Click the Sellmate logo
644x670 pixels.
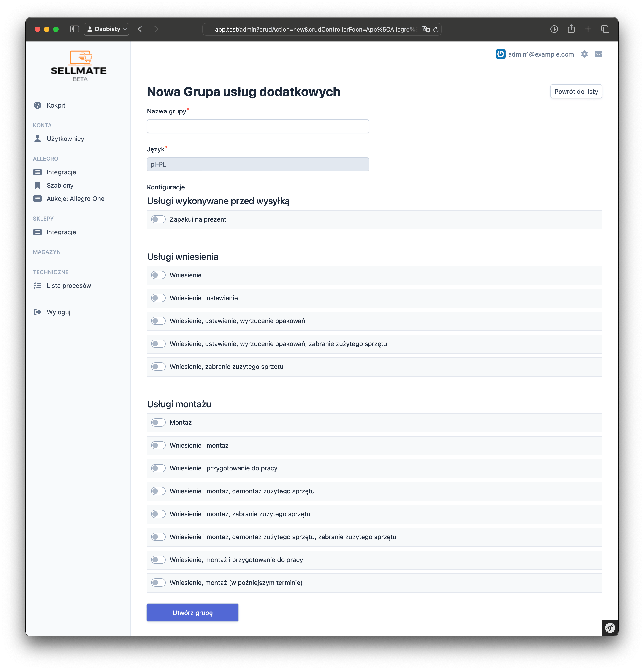pyautogui.click(x=79, y=66)
